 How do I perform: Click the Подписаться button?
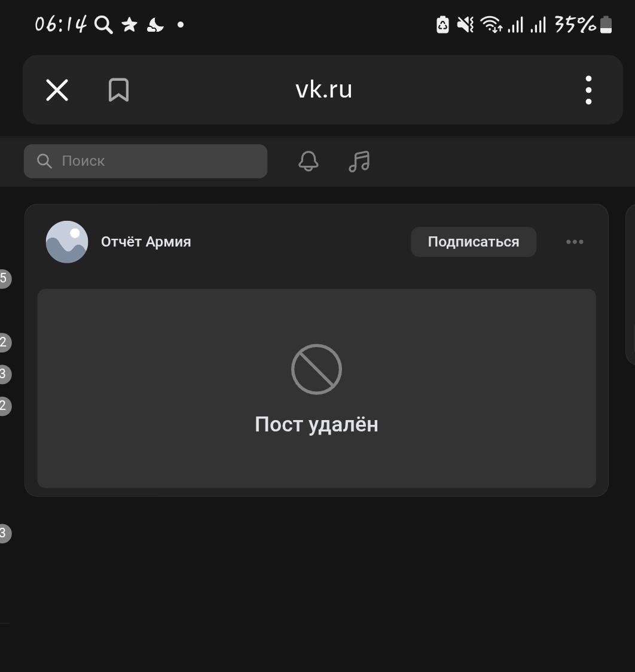pos(474,242)
